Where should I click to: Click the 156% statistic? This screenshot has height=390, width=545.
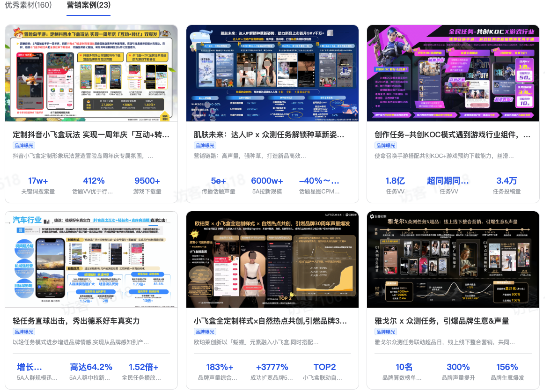pos(507,367)
